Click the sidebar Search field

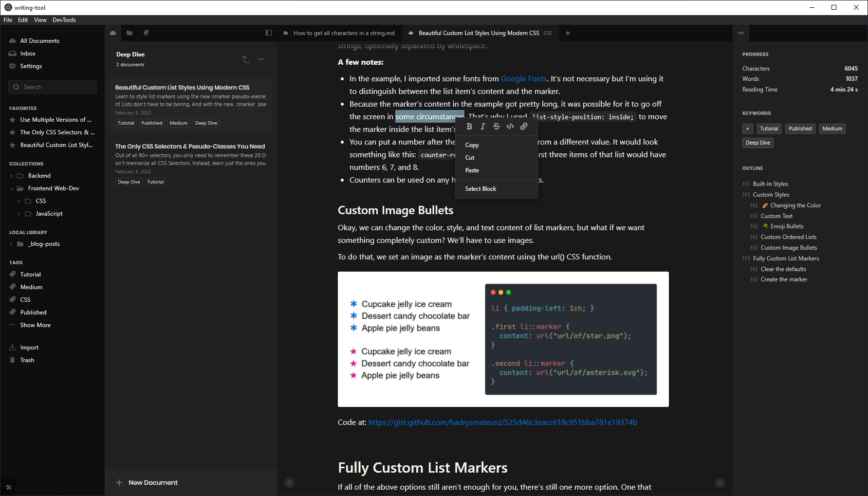pyautogui.click(x=53, y=87)
